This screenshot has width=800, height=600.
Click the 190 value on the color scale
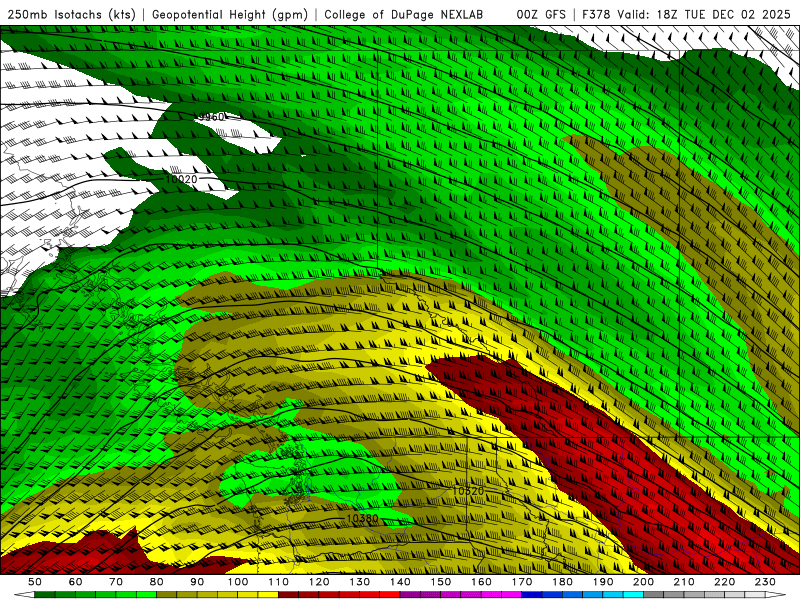coord(604,582)
